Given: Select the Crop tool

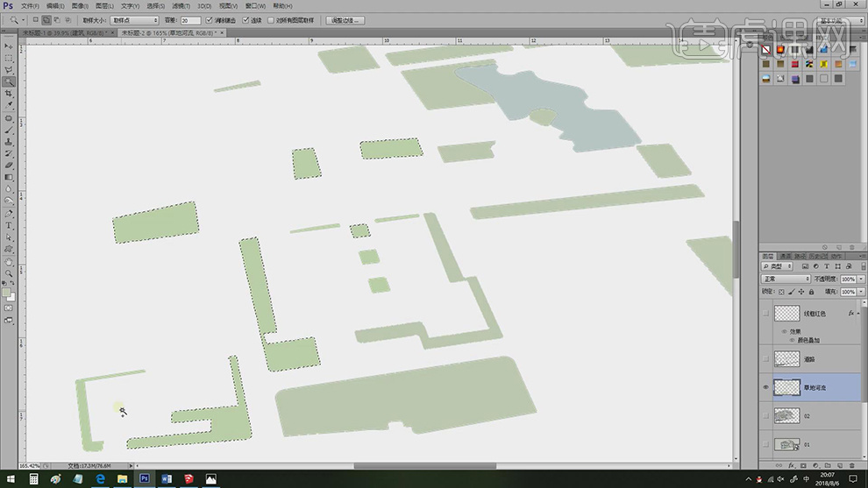Looking at the screenshot, I should (x=8, y=94).
